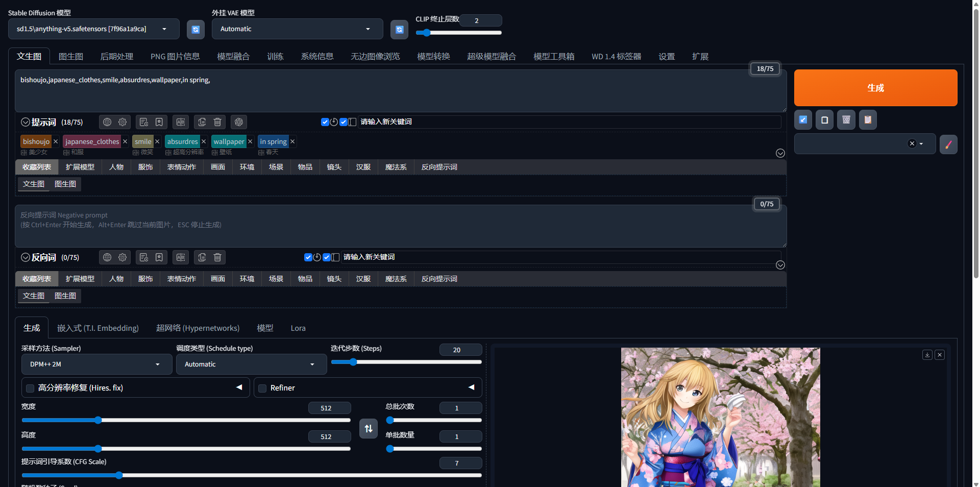Screen dimensions: 980x487
Task: Click the ChatGPT icon in the prompt toolbar
Action: (238, 122)
